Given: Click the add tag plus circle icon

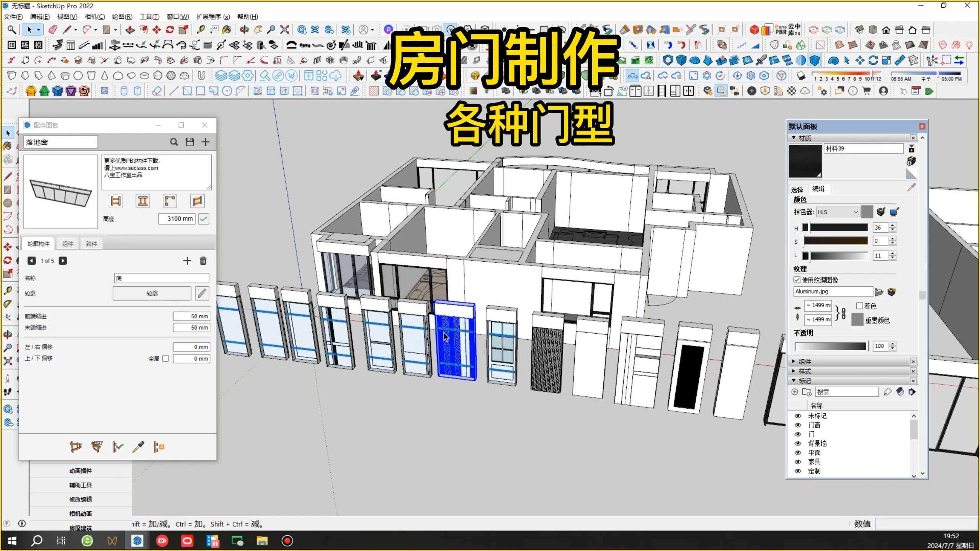Looking at the screenshot, I should tap(795, 392).
